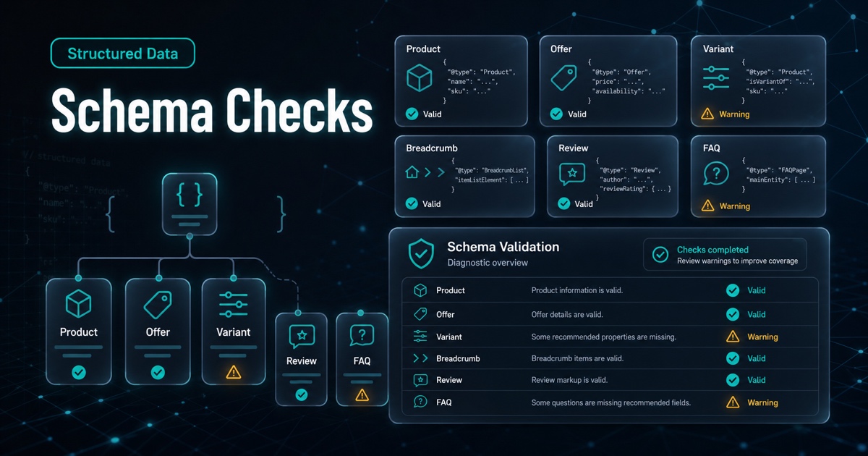The width and height of the screenshot is (868, 456).
Task: Click the Valid status in Review card
Action: 576,204
